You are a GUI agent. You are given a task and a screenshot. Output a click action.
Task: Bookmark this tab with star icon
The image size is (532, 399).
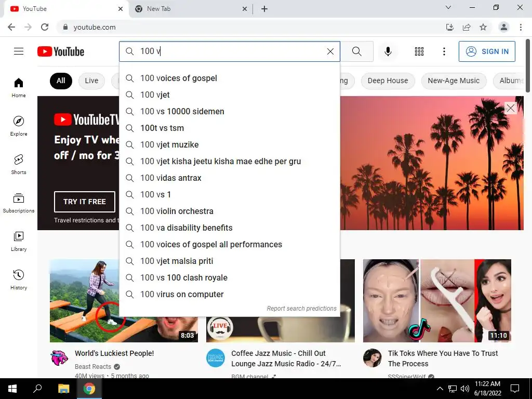coord(483,27)
